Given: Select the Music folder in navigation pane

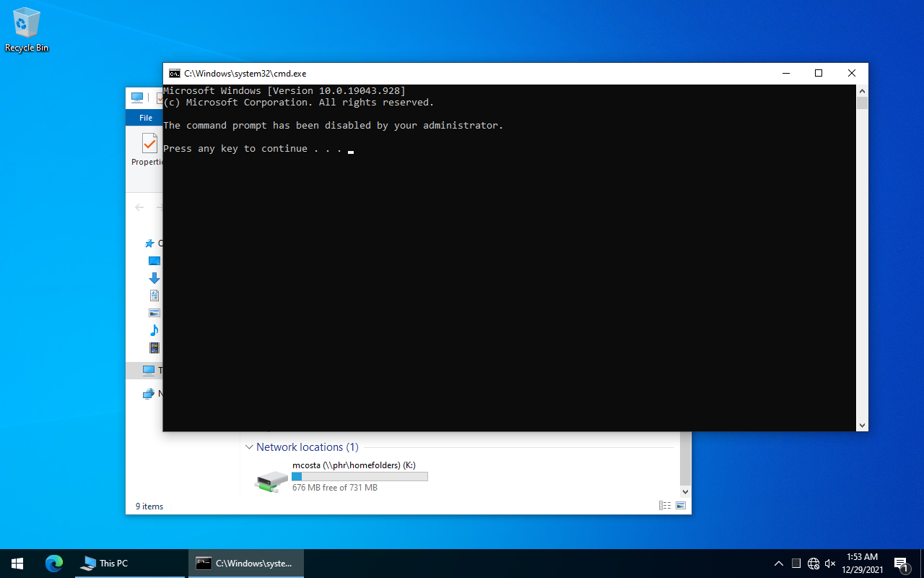Looking at the screenshot, I should pyautogui.click(x=154, y=330).
